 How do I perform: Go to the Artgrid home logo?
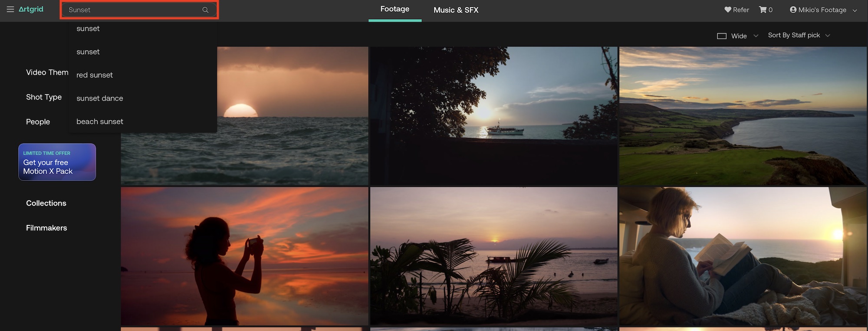pos(31,9)
